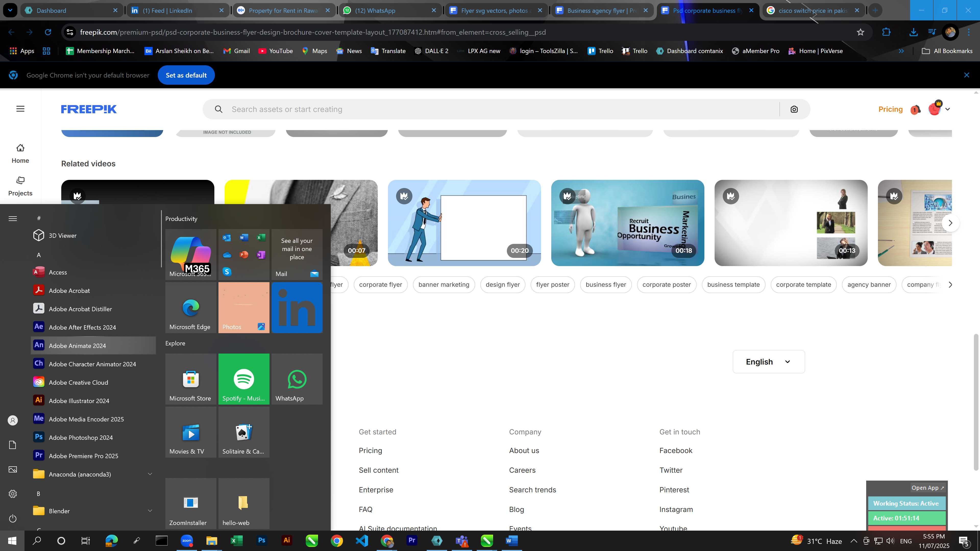This screenshot has width=980, height=551.
Task: Open Freepik hamburger sidebar menu
Action: [x=20, y=109]
